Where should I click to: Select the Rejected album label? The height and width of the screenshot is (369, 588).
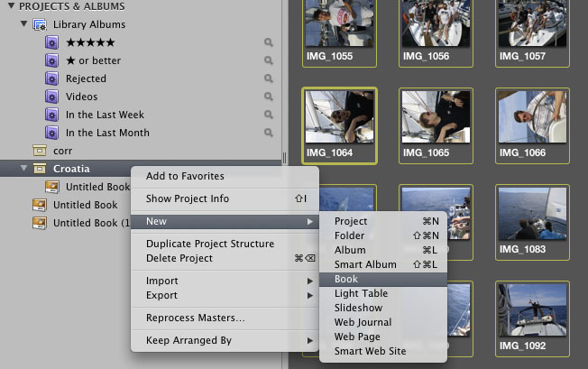point(86,78)
